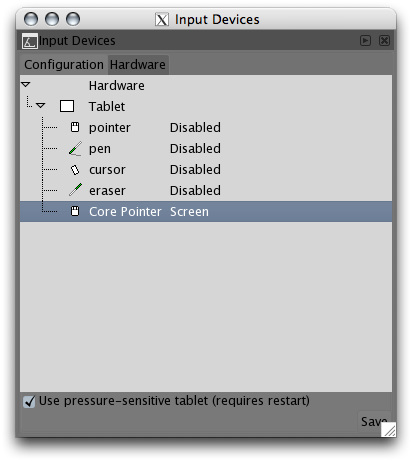This screenshot has width=412, height=461.
Task: Click the Save button
Action: pos(374,421)
